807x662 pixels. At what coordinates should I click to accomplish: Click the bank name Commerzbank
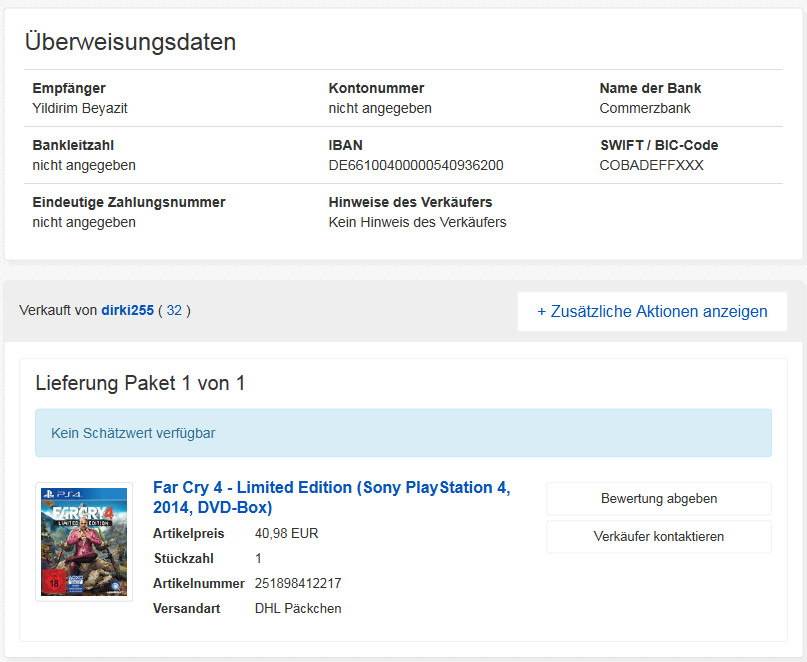pyautogui.click(x=645, y=108)
